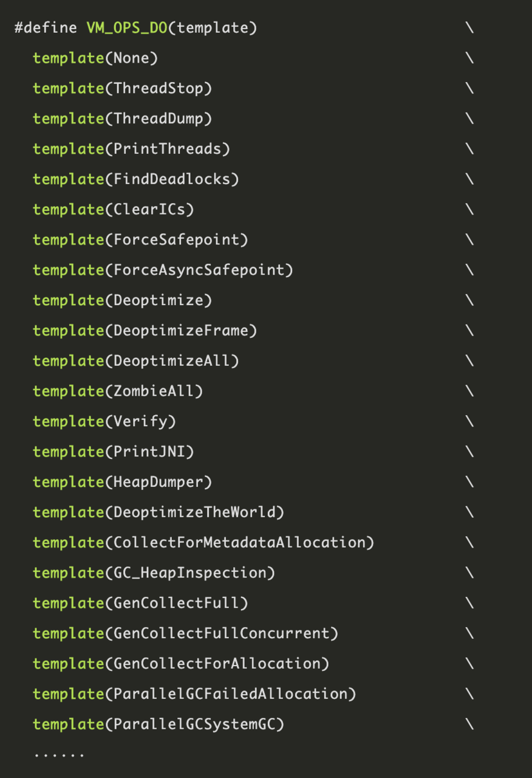This screenshot has height=778, width=532.
Task: Click the #define keyword
Action: (46, 28)
